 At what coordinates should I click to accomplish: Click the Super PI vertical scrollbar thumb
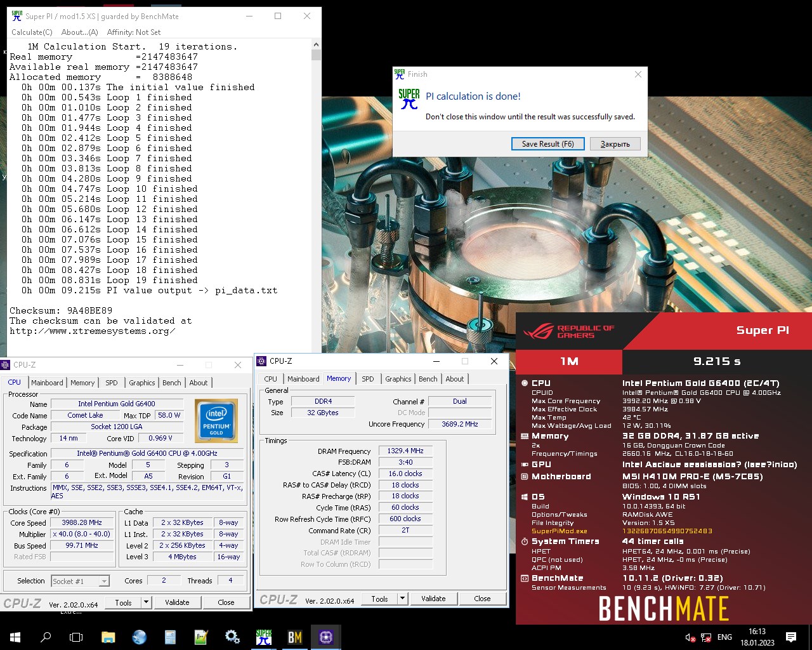click(317, 55)
